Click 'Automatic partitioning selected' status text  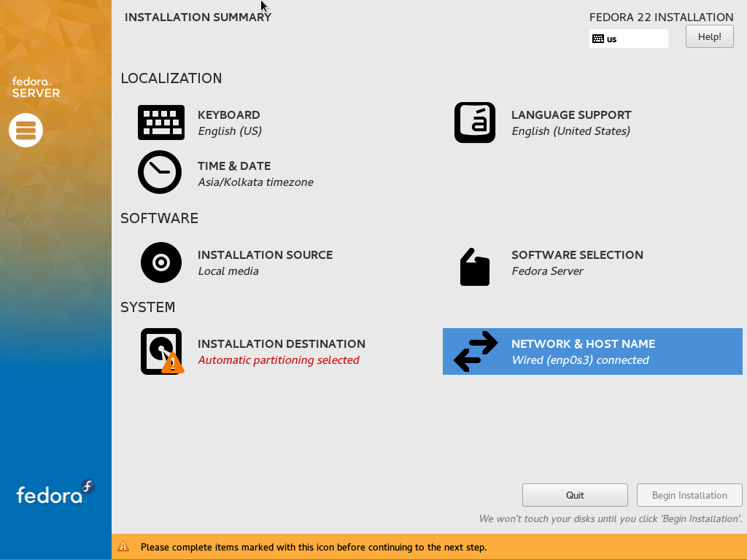click(x=278, y=360)
